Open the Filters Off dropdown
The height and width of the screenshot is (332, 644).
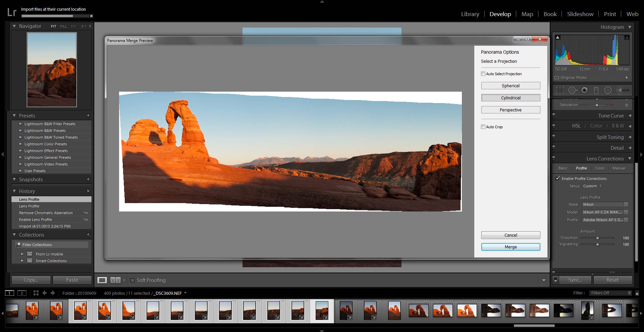click(610, 293)
